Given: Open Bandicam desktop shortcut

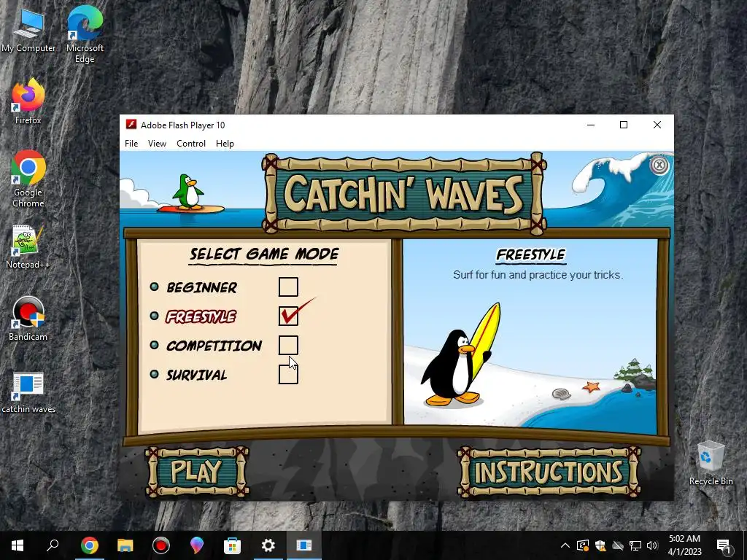Looking at the screenshot, I should coord(28,319).
